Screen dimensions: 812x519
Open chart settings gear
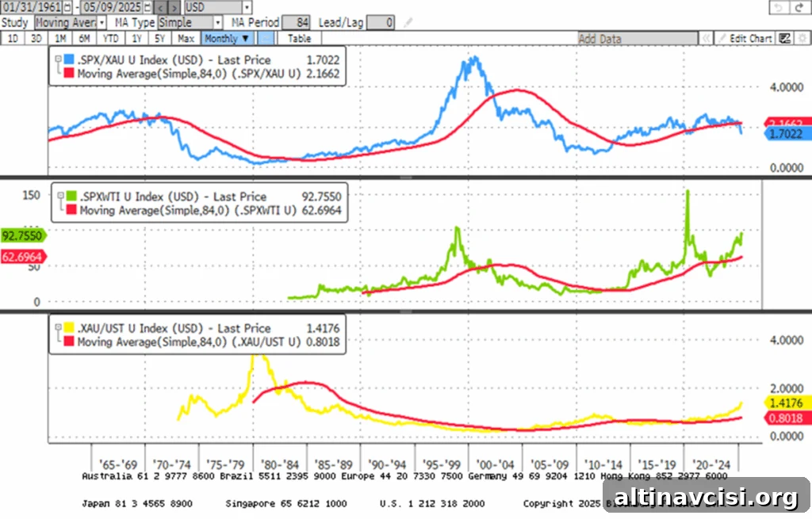click(802, 38)
